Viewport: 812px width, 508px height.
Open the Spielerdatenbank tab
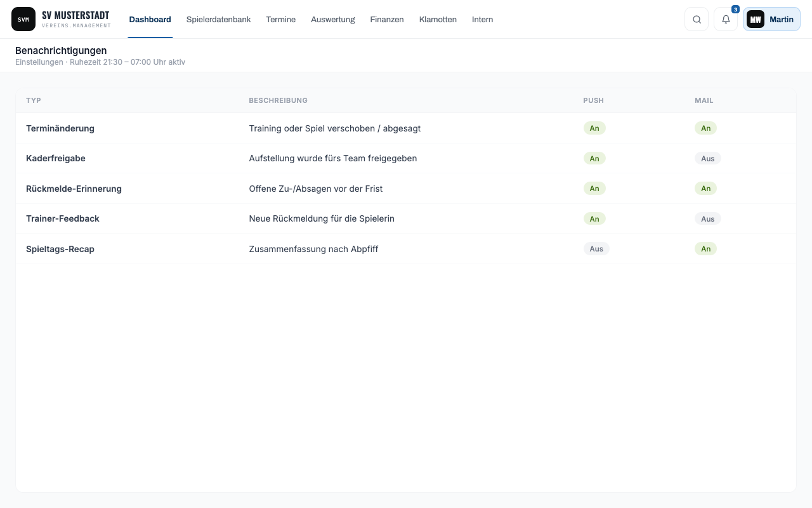(219, 20)
